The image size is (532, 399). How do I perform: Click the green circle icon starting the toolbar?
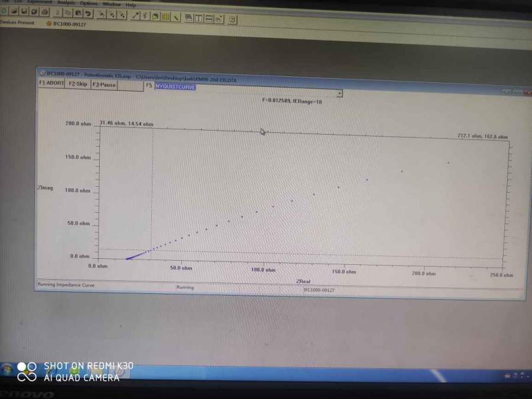click(x=4, y=11)
